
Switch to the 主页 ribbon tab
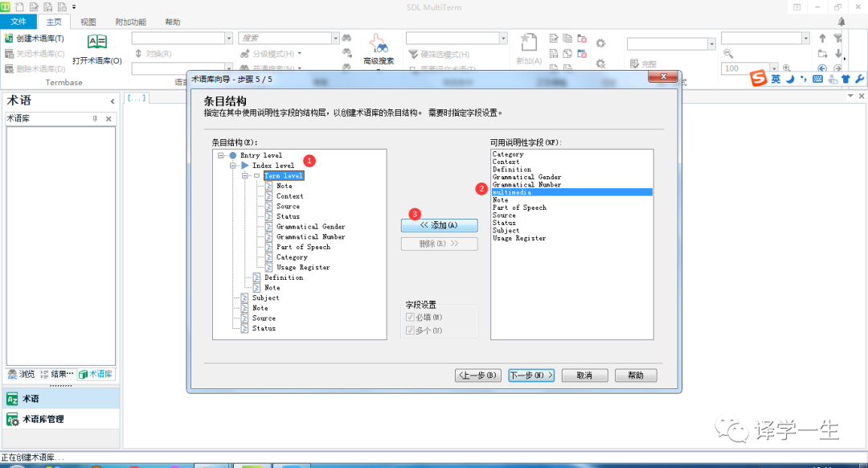54,22
